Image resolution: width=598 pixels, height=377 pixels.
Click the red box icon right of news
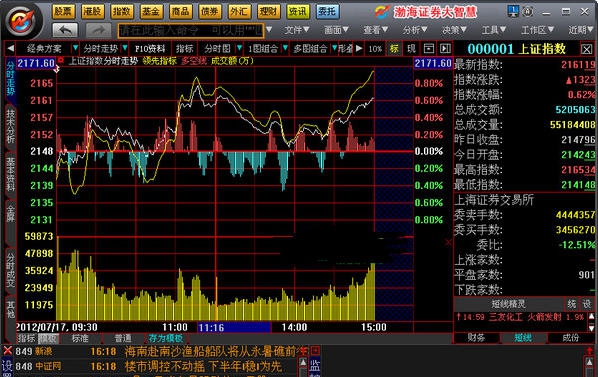315,350
